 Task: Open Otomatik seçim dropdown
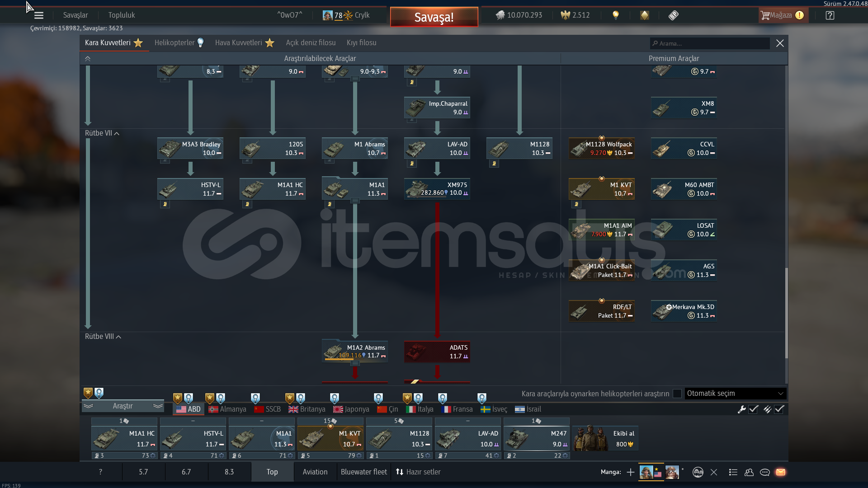[x=736, y=394]
